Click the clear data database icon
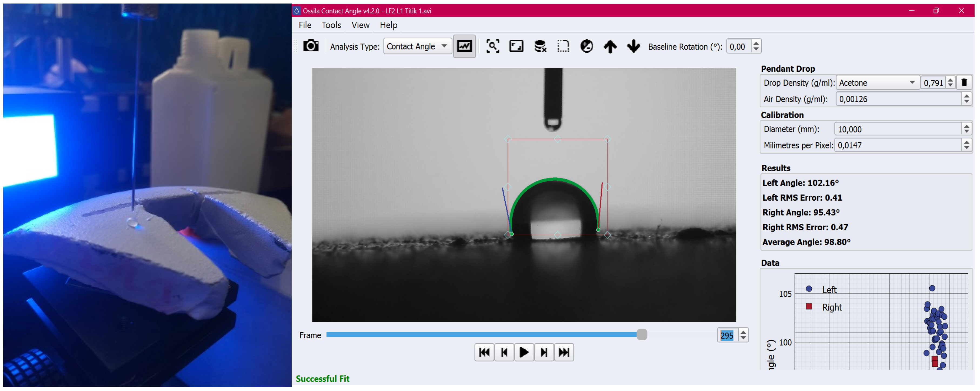980x391 pixels. (x=540, y=46)
